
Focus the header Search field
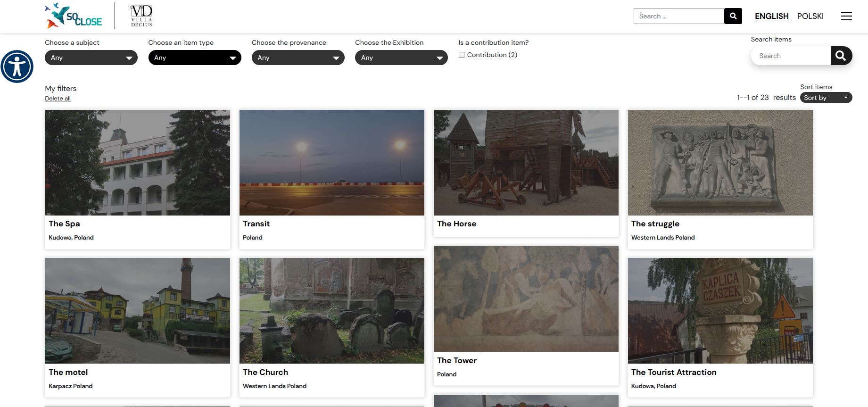pyautogui.click(x=678, y=16)
